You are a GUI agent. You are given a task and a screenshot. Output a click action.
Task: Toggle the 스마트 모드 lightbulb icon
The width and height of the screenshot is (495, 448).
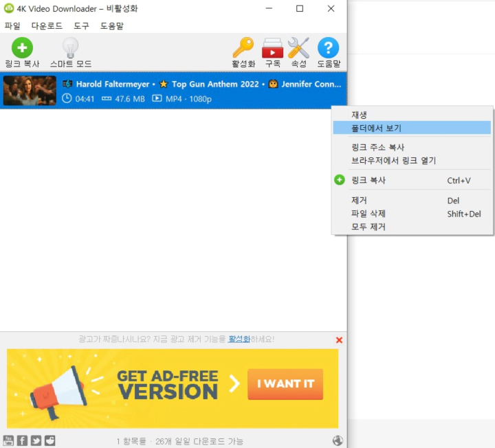coord(70,47)
